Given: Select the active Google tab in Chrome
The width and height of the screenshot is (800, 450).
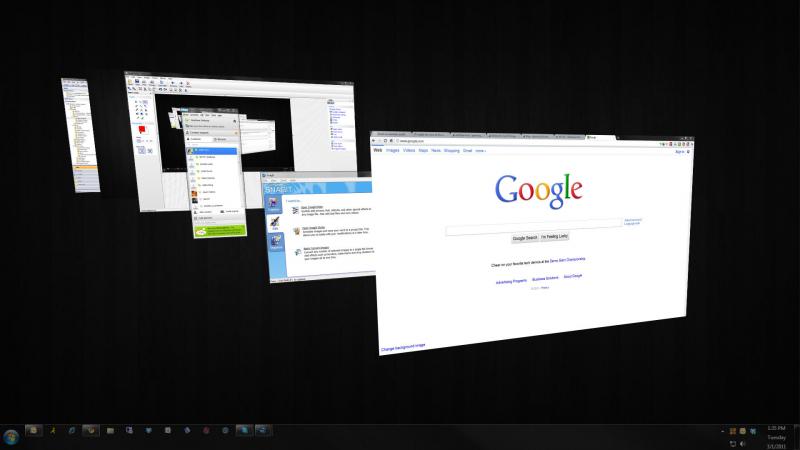Looking at the screenshot, I should point(599,137).
